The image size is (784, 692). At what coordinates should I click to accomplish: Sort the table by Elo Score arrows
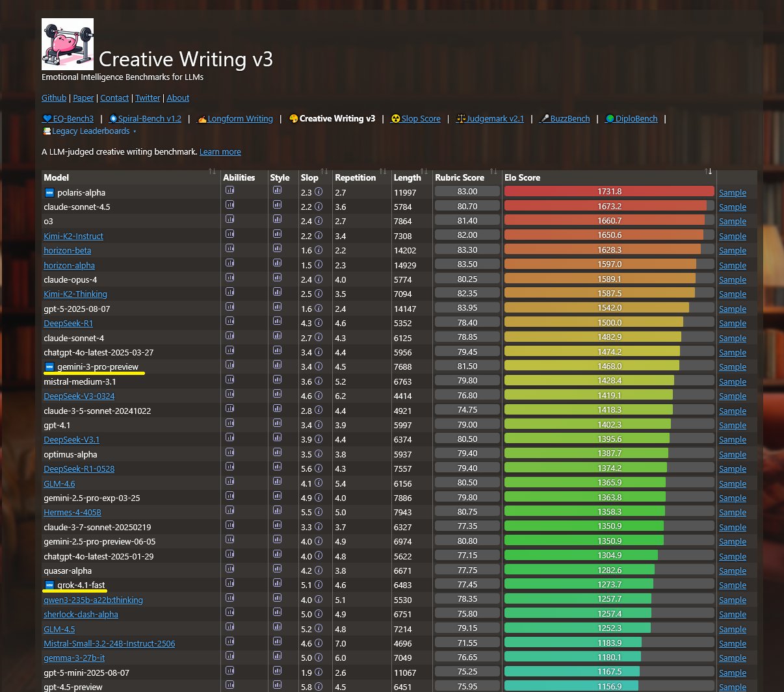[x=709, y=172]
